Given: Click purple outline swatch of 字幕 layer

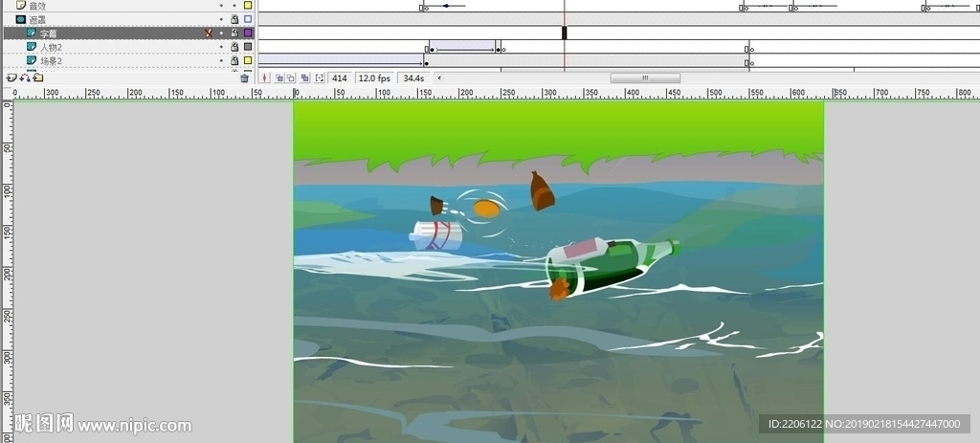Looking at the screenshot, I should point(248,33).
